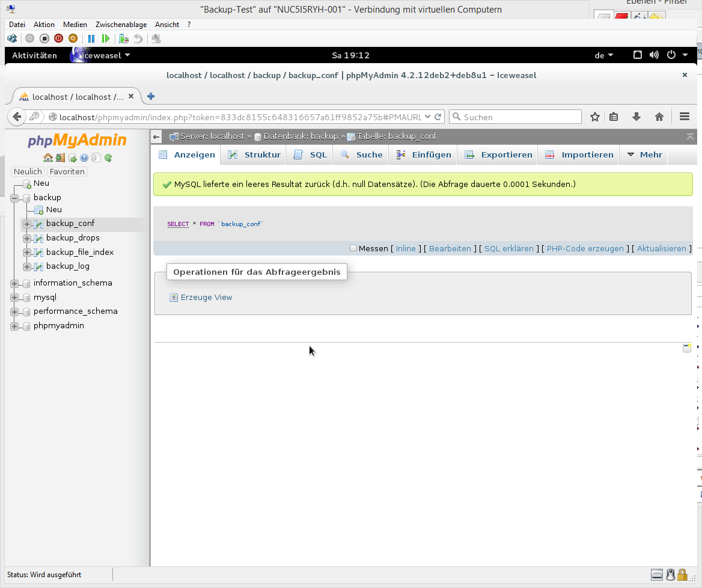Image resolution: width=702 pixels, height=588 pixels.
Task: Click PHP-Code erzeugen link
Action: click(x=585, y=248)
